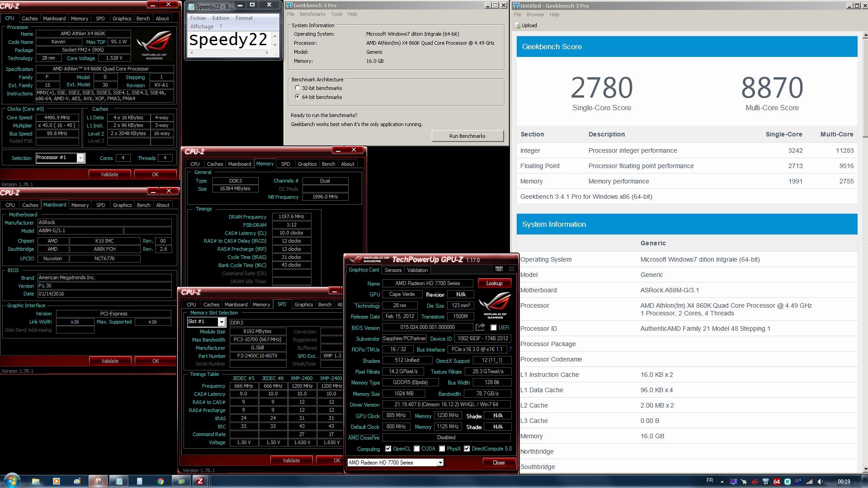Click the red 64 tray icon
The image size is (868, 488).
pyautogui.click(x=777, y=482)
